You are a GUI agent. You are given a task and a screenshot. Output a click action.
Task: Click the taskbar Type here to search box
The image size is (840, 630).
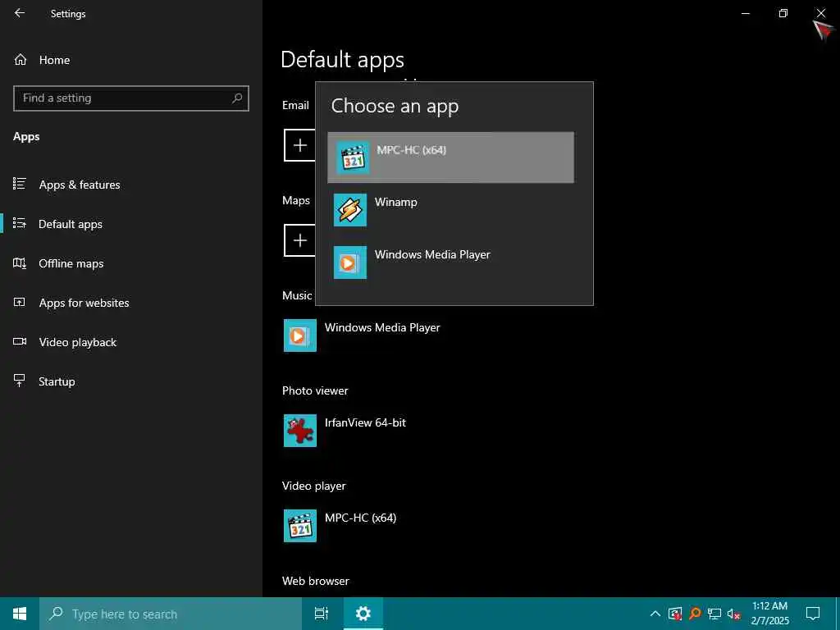coord(171,614)
